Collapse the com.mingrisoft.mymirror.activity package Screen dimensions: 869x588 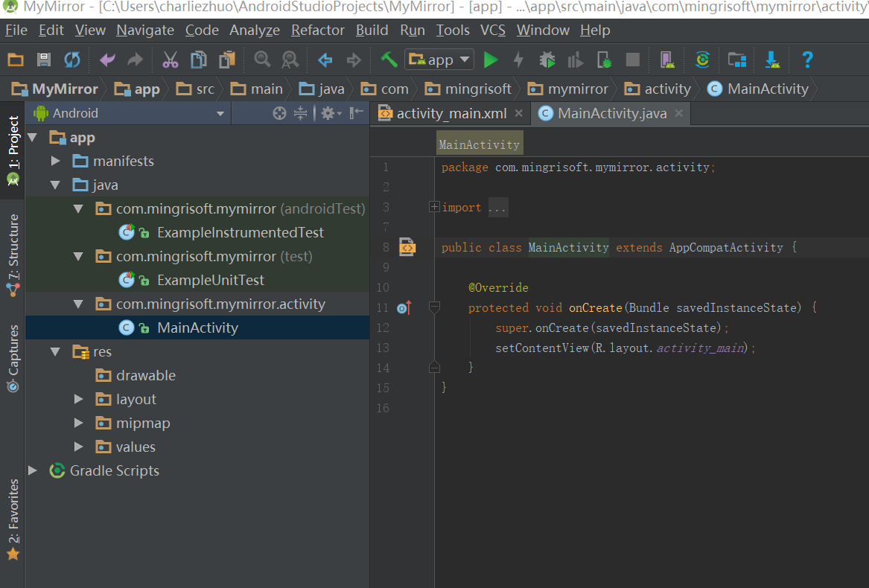(79, 304)
